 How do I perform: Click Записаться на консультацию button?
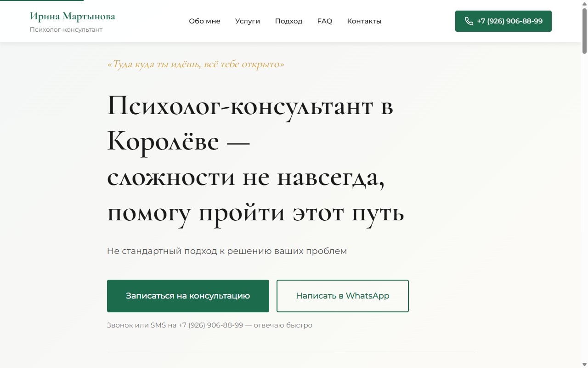coord(188,296)
